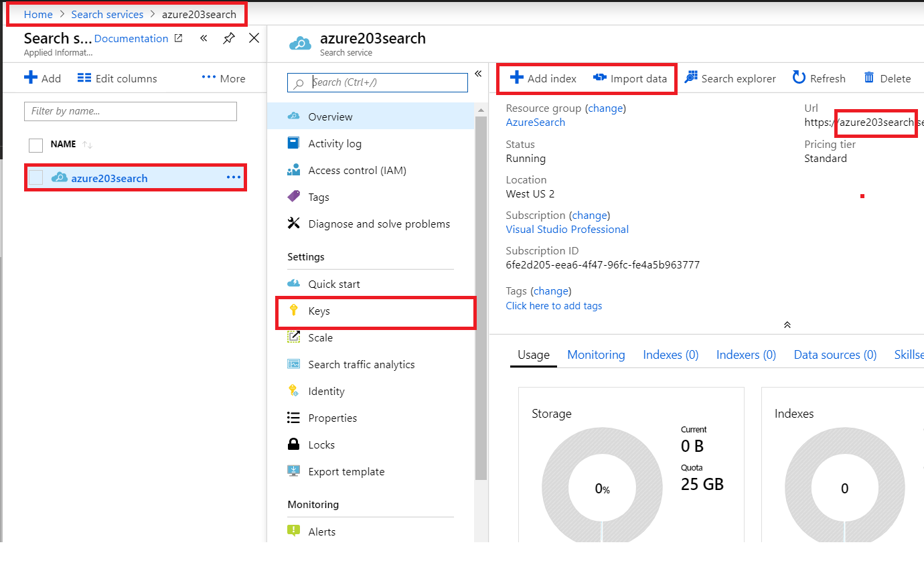
Task: Collapse the Essentials panel using the chevron
Action: [x=787, y=324]
